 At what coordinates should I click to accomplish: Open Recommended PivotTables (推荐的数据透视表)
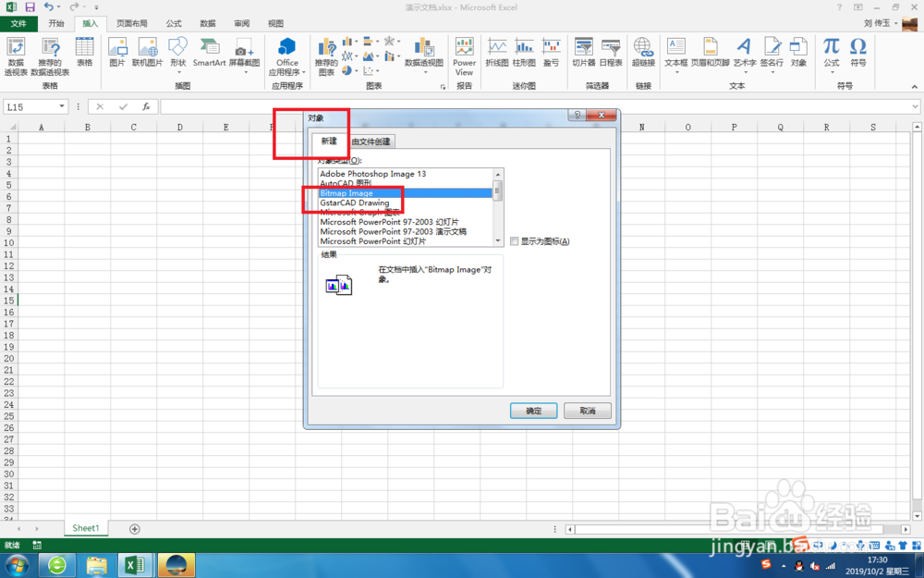coord(50,56)
